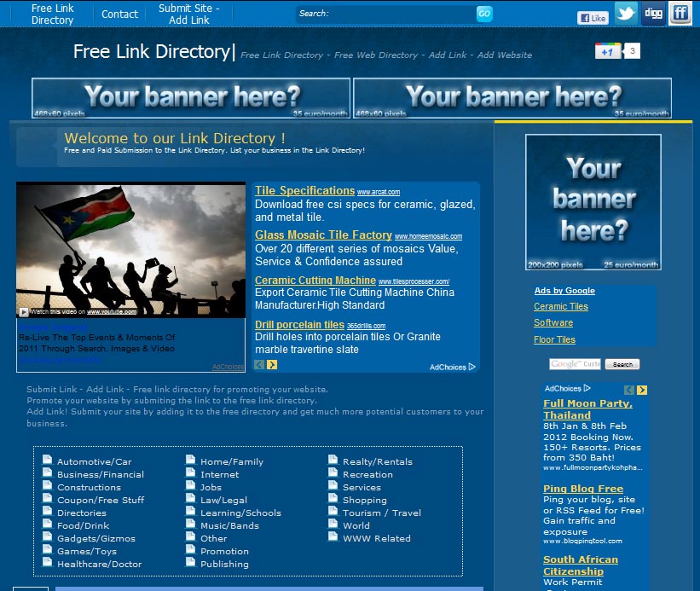This screenshot has width=700, height=591.
Task: Open Tile Specifications ad link
Action: [x=305, y=190]
